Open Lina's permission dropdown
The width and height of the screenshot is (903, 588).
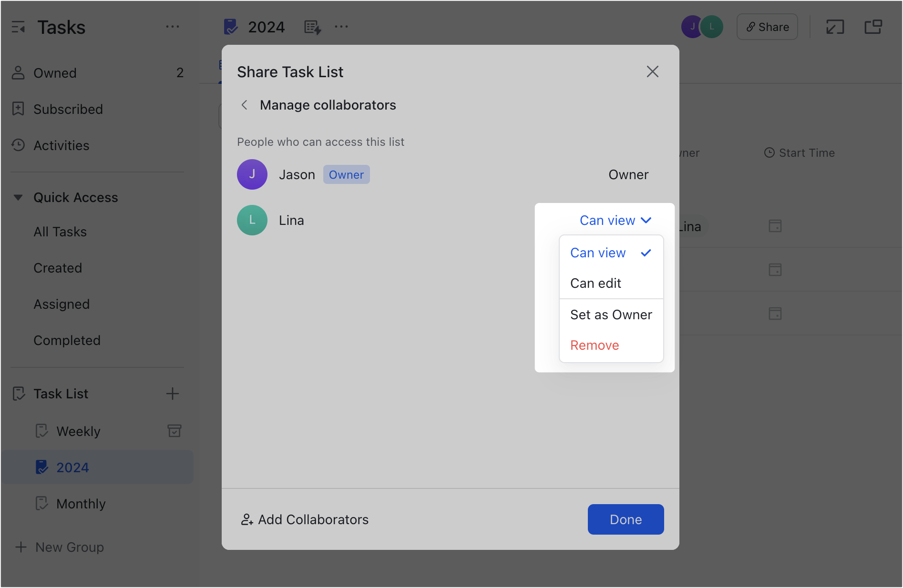(x=615, y=220)
